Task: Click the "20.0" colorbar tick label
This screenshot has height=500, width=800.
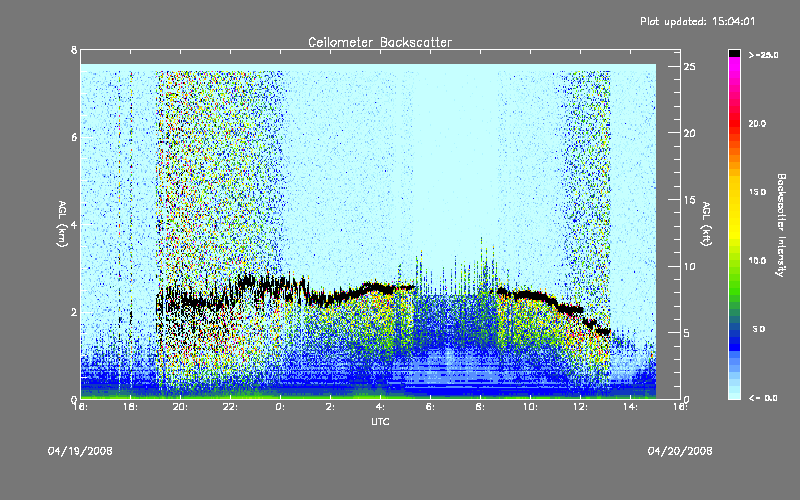Action: point(757,123)
